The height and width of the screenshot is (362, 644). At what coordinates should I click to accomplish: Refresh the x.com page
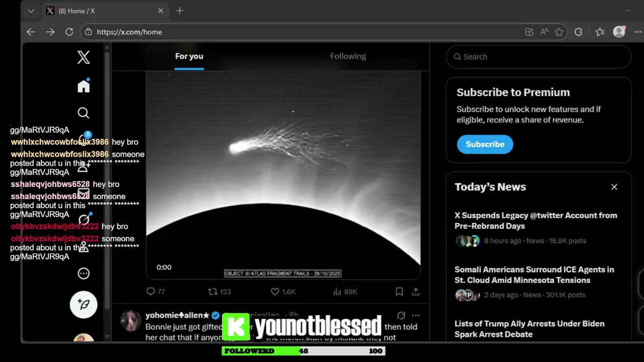coord(69,32)
